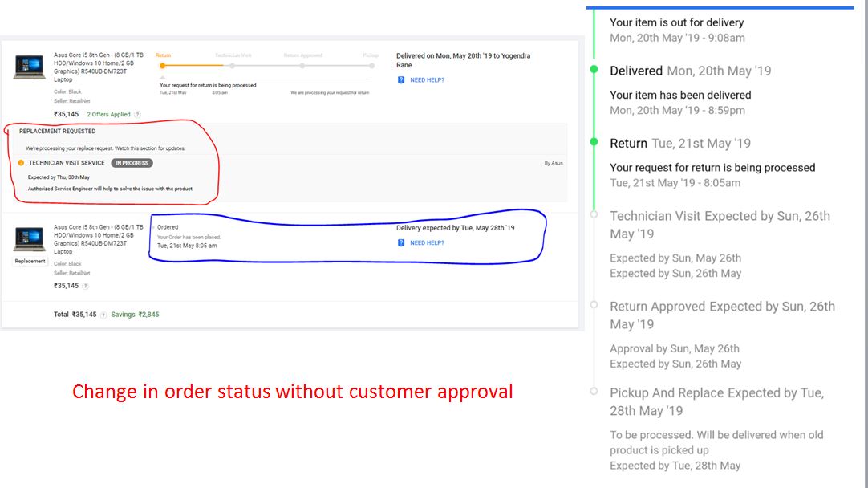Click the help icon next to Total ₹35,145
The height and width of the screenshot is (488, 868).
(103, 315)
